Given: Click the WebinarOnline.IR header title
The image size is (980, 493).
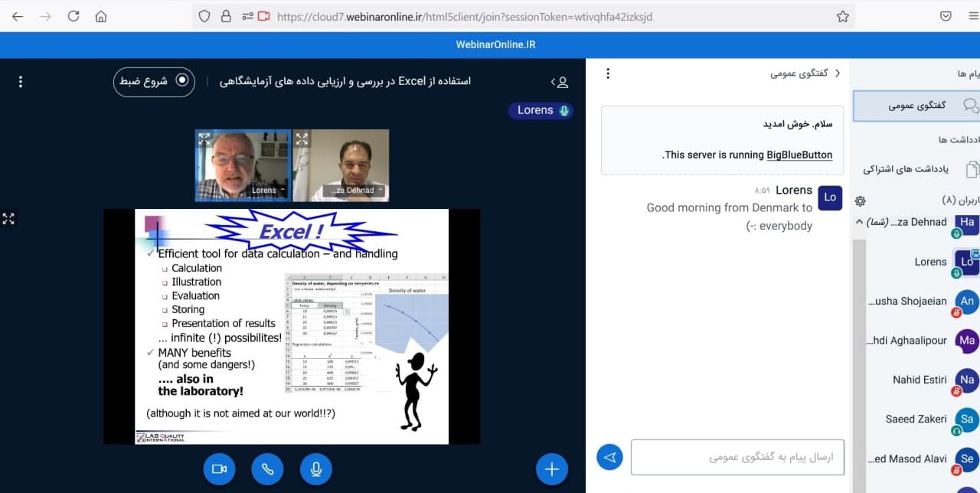Looking at the screenshot, I should 495,44.
